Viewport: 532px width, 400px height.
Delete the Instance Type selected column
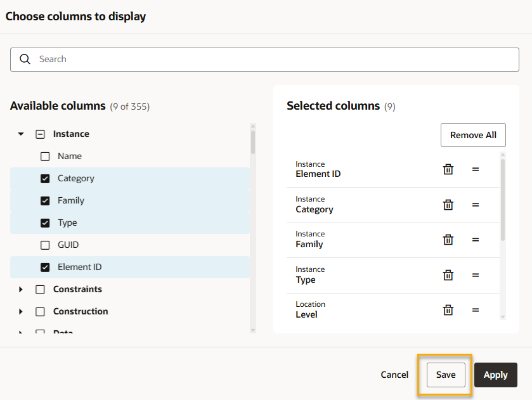(x=448, y=275)
